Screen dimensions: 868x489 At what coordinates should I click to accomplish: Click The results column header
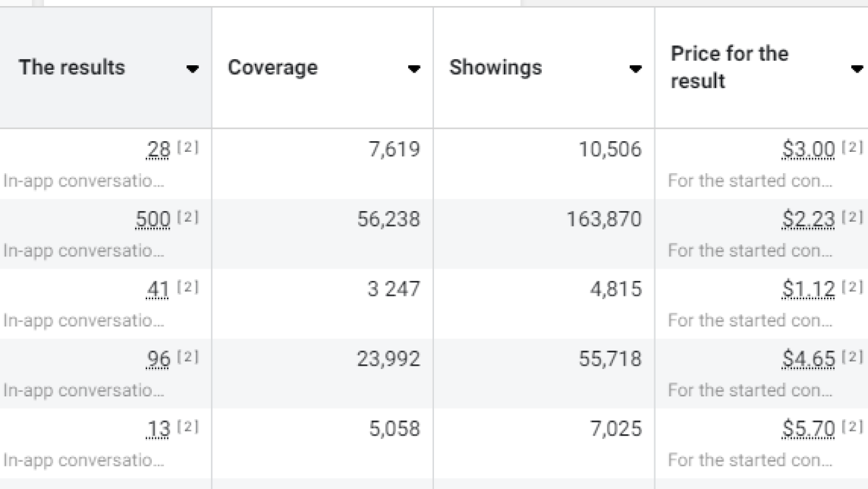tap(71, 67)
